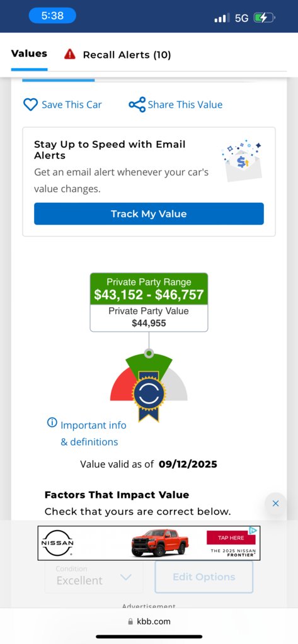Image resolution: width=298 pixels, height=644 pixels.
Task: Open the Condition Excellent dropdown
Action: coord(94,577)
